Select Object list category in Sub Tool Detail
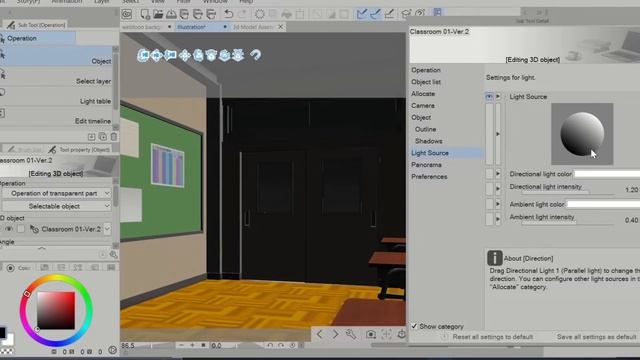 tap(426, 82)
